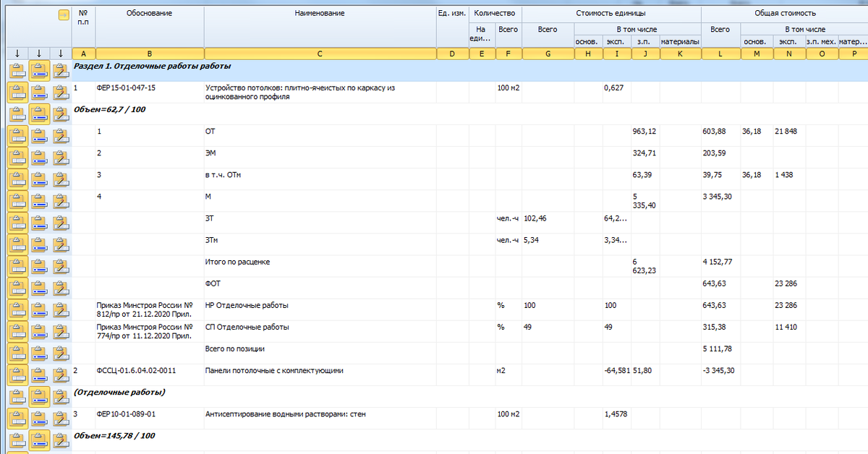Select column letter F header

tap(509, 54)
